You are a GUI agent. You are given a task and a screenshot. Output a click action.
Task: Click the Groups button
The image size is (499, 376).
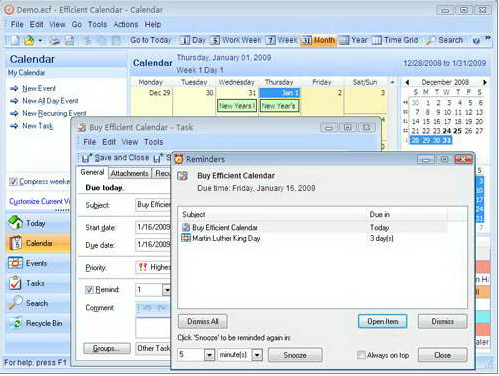(107, 348)
